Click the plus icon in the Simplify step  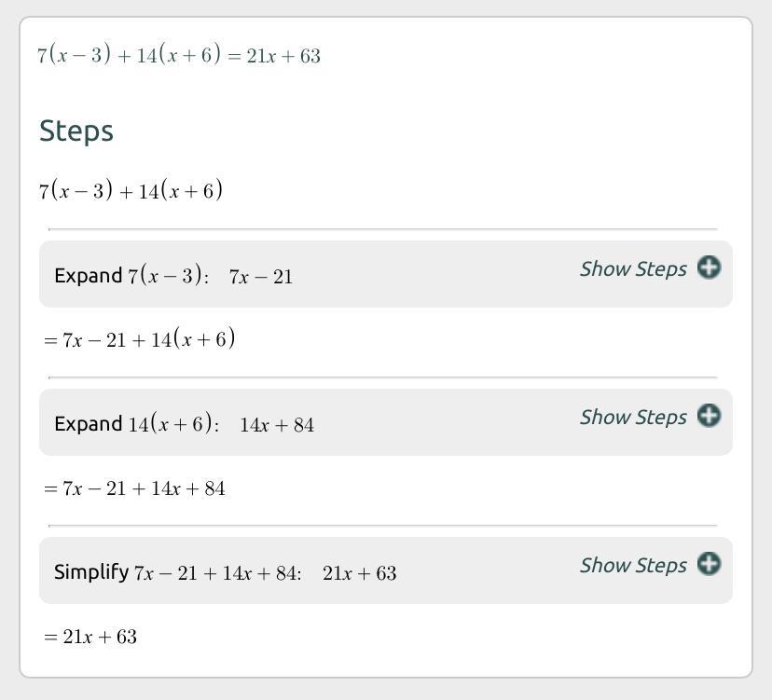click(709, 564)
